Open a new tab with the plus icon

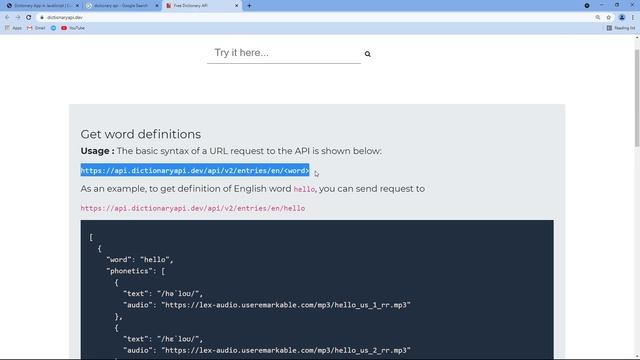(x=249, y=6)
